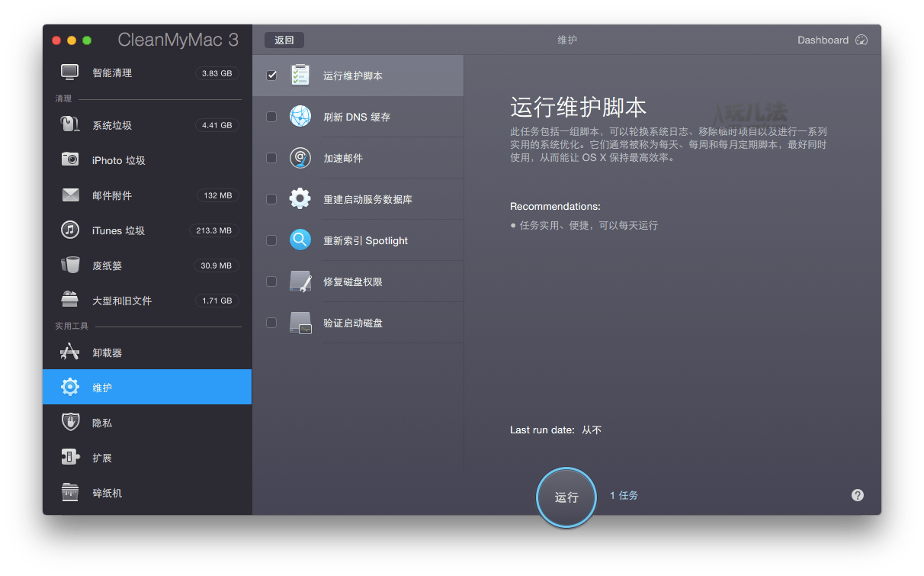This screenshot has width=924, height=576.
Task: Select the 刷新 DNS 缓存 task row
Action: click(358, 117)
